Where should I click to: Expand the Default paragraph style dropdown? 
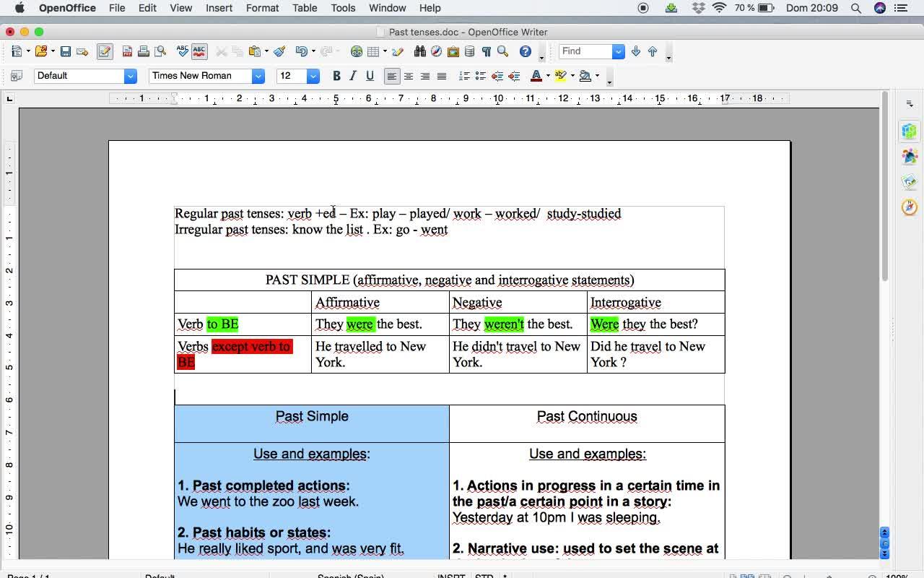point(131,76)
